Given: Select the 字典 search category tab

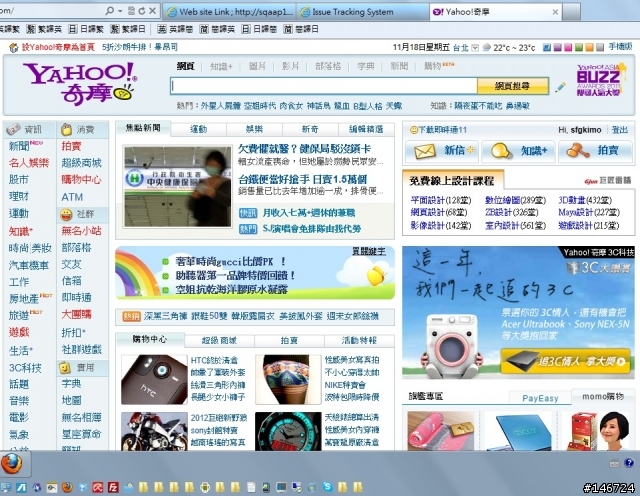Looking at the screenshot, I should [366, 66].
